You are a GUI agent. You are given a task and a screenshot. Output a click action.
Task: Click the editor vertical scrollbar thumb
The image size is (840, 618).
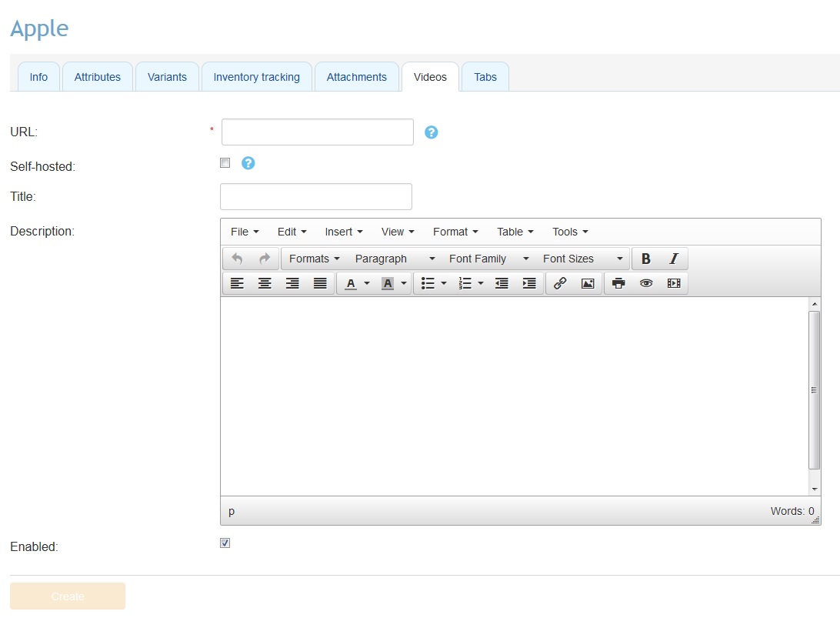click(x=815, y=390)
